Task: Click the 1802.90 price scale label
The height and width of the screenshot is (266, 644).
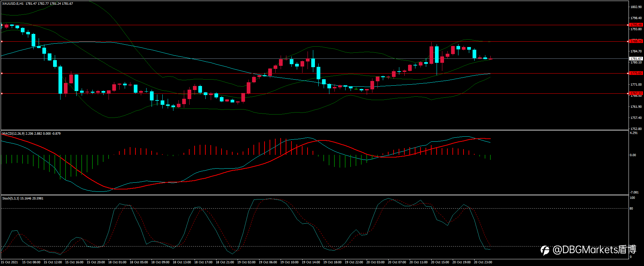Action: 636,7
